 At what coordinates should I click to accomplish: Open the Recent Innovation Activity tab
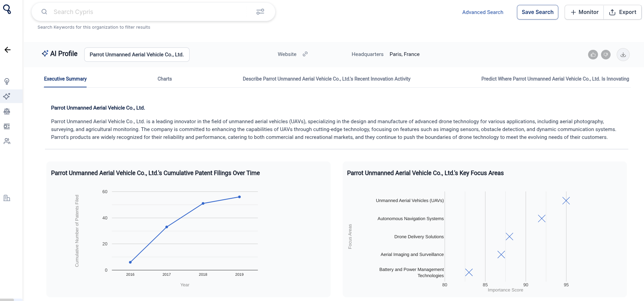[326, 79]
